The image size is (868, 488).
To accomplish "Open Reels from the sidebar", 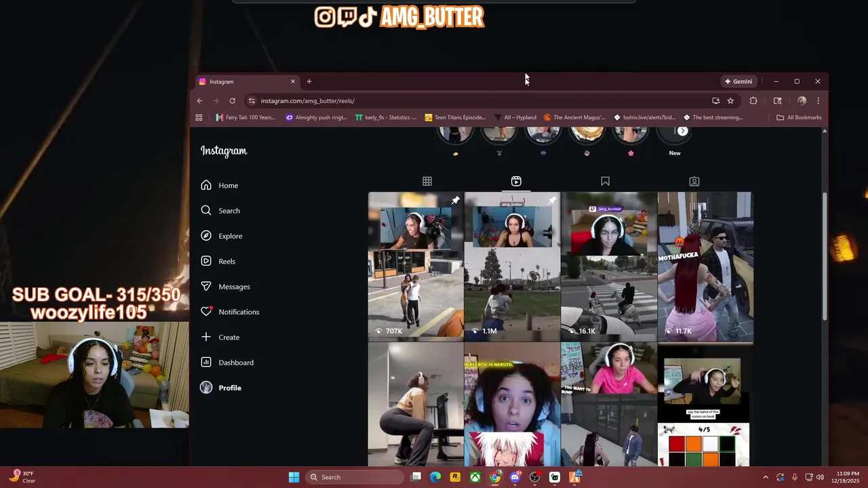I will [x=218, y=261].
